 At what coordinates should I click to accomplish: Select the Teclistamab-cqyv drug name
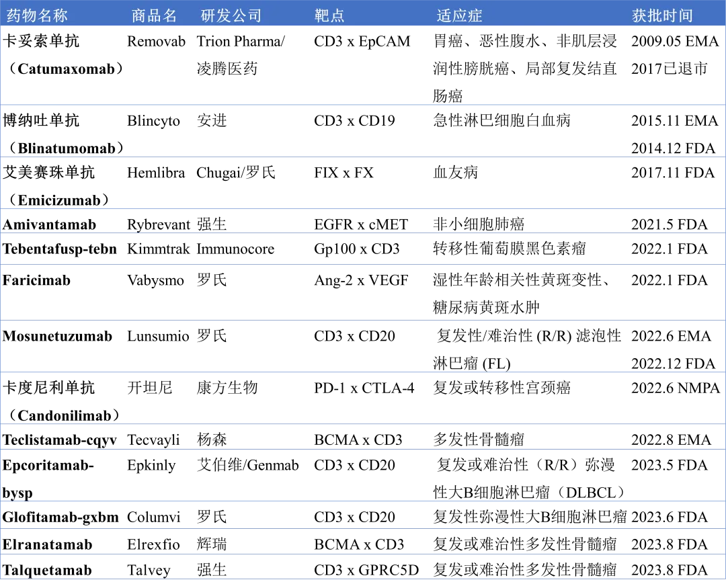59,440
